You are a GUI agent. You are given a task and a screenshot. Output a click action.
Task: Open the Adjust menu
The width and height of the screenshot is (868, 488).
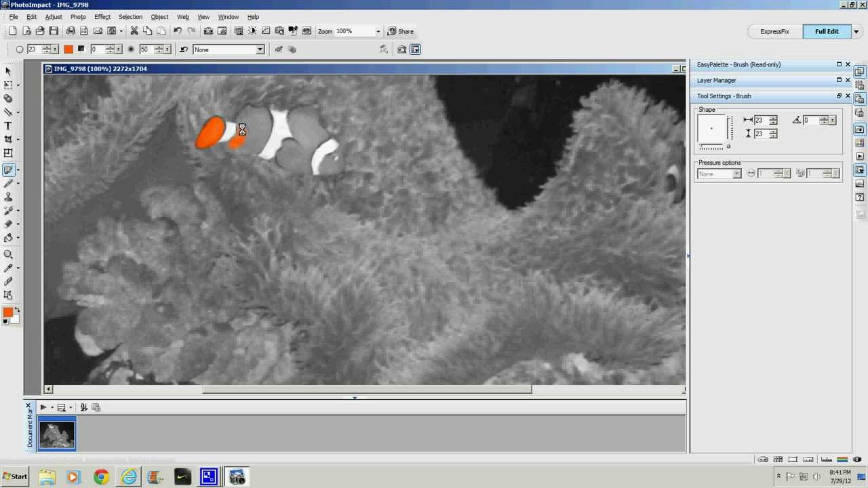[54, 17]
